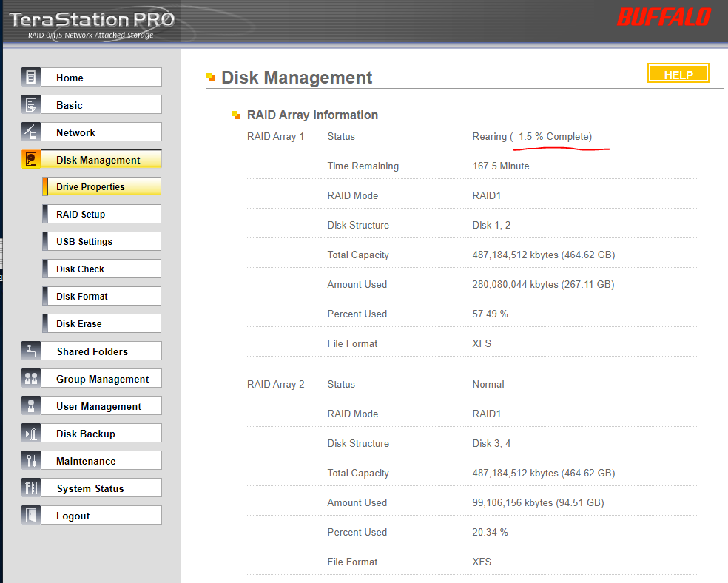Click the Home menu icon
Viewport: 728px width, 583px height.
click(x=31, y=77)
